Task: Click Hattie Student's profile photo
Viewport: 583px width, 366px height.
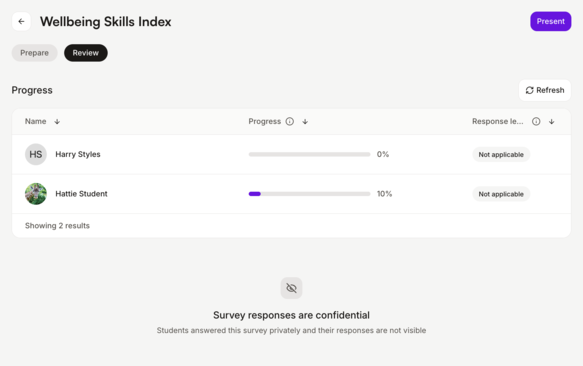Action: (36, 194)
